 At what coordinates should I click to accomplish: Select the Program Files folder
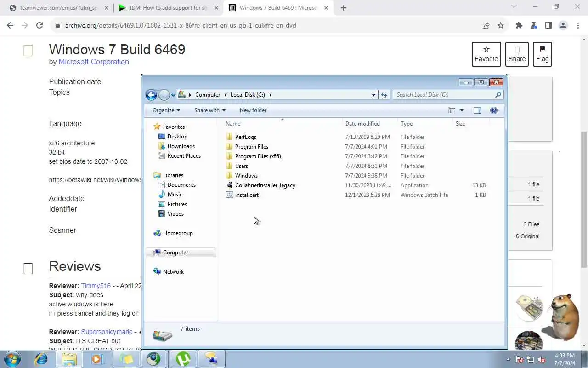[x=251, y=147]
